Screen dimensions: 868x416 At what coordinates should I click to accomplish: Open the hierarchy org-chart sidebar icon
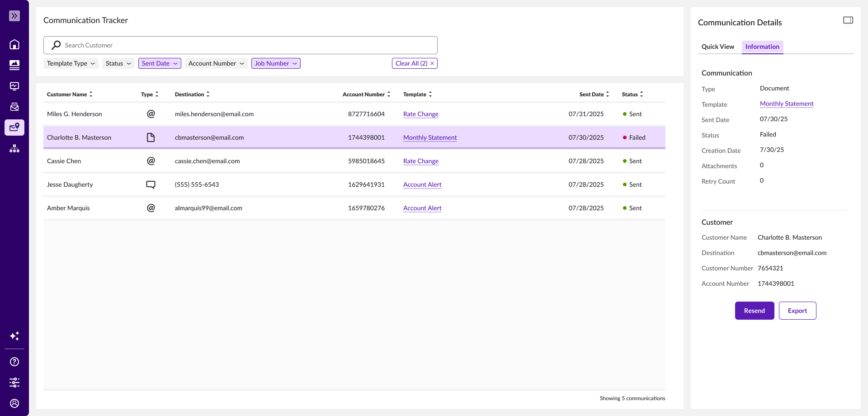tap(14, 148)
